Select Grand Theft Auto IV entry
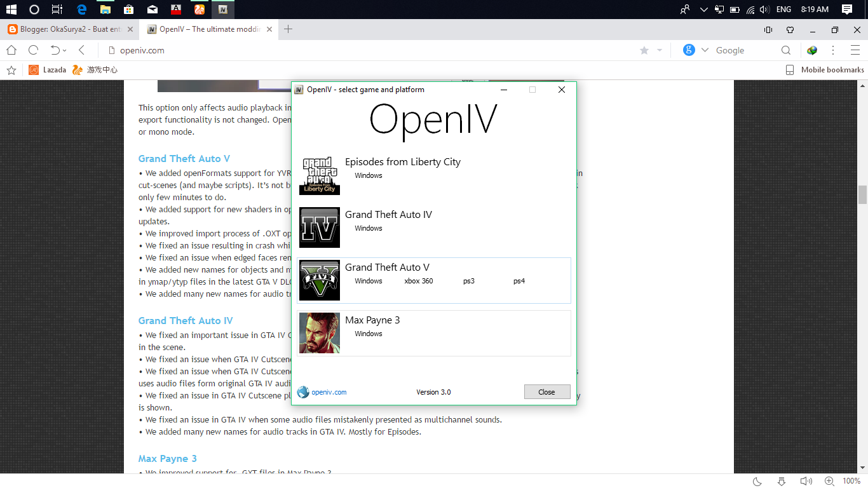Image resolution: width=868 pixels, height=488 pixels. (434, 227)
